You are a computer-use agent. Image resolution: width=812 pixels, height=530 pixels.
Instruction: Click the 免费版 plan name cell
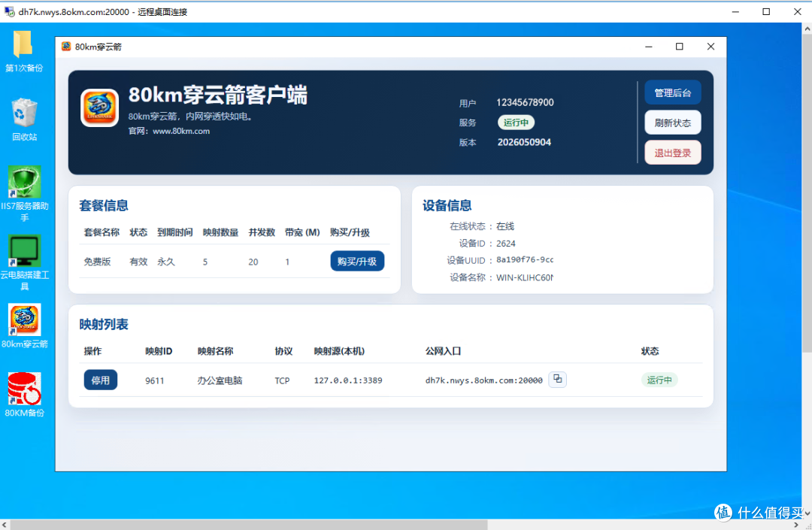point(97,262)
